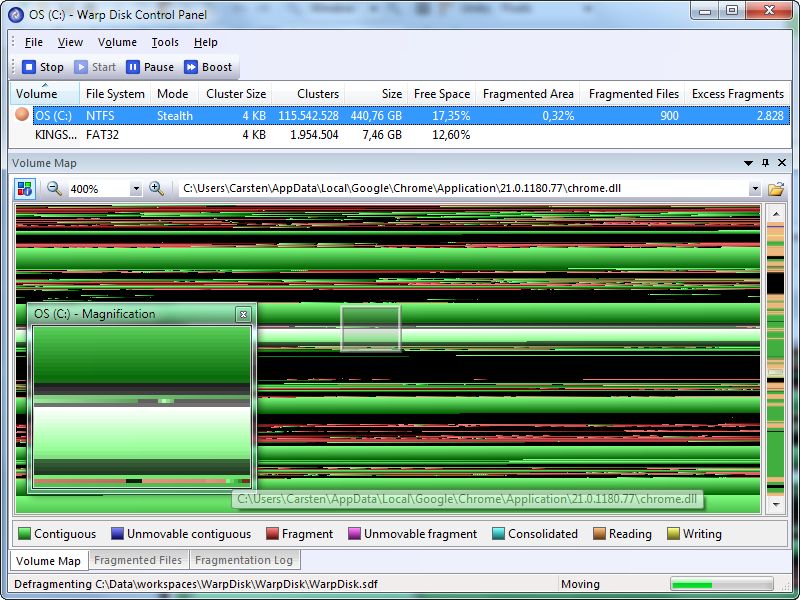Close the OS (C:) Magnification window
This screenshot has height=600, width=800.
243,314
